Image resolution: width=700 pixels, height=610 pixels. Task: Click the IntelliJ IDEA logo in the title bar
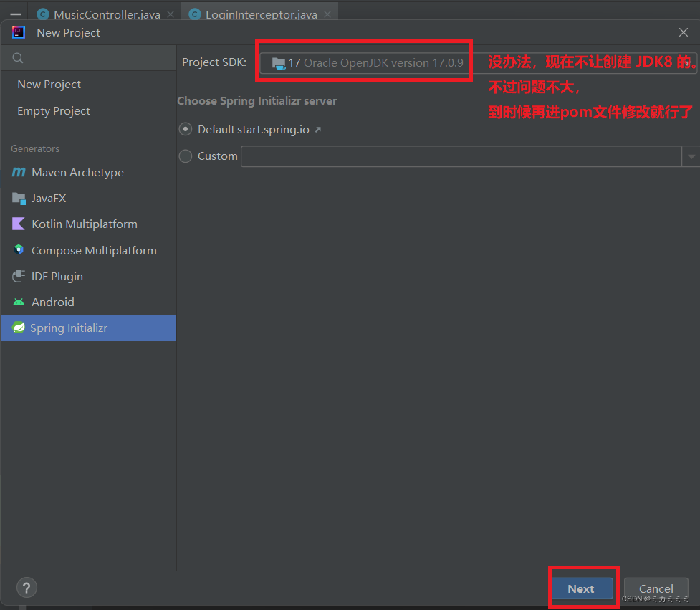click(x=19, y=32)
